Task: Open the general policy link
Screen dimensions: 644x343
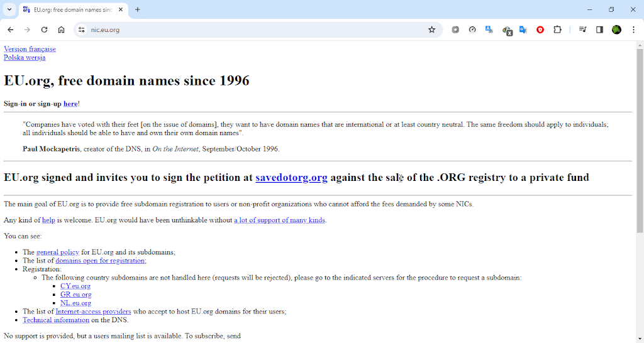Action: coord(57,252)
